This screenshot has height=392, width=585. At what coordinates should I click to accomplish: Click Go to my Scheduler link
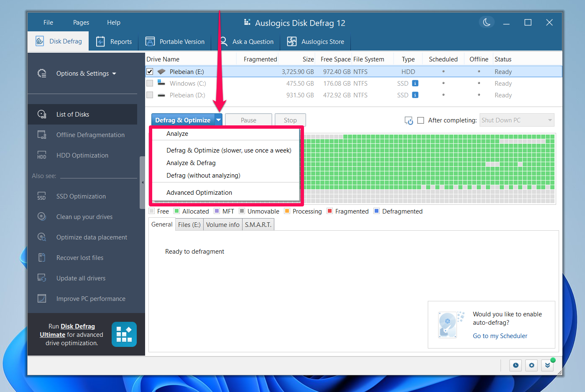[500, 336]
